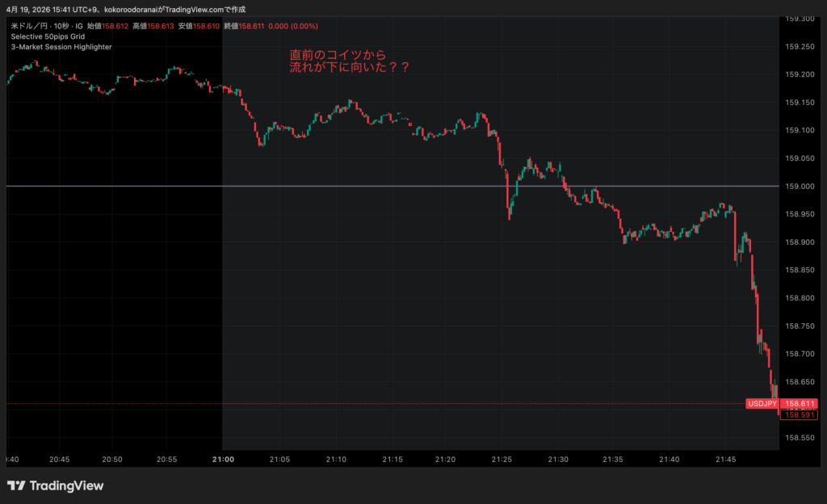The width and height of the screenshot is (827, 504).
Task: Select the 米ドル/円 symbol title
Action: (x=32, y=27)
